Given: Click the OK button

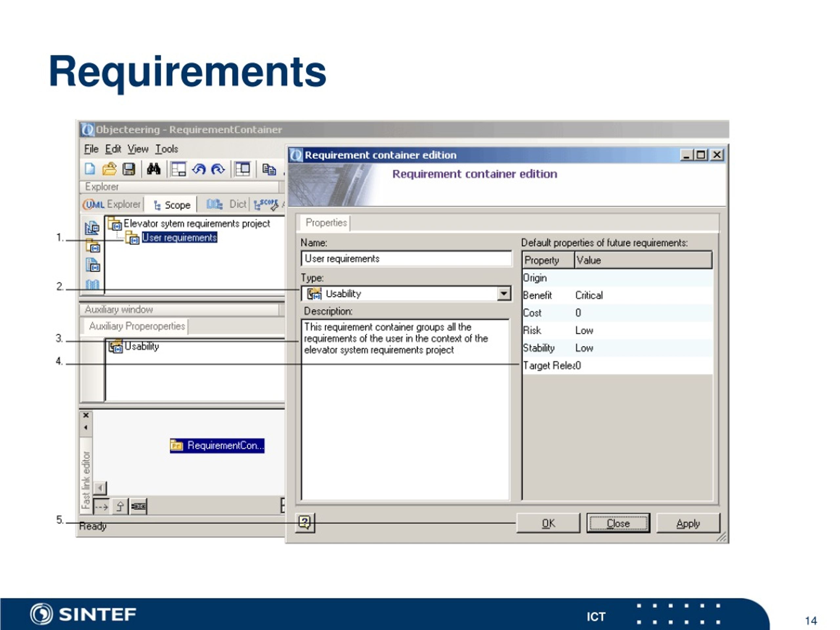Looking at the screenshot, I should 548,523.
